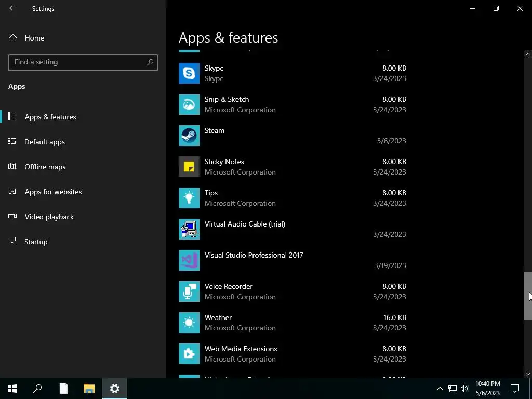Open File Explorer from the taskbar
The height and width of the screenshot is (399, 532).
[x=89, y=389]
